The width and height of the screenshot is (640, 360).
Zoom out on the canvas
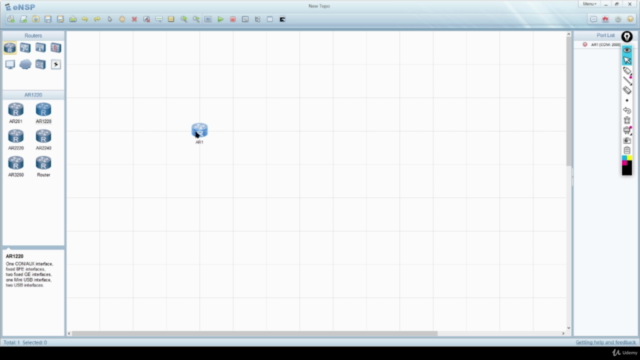196,19
